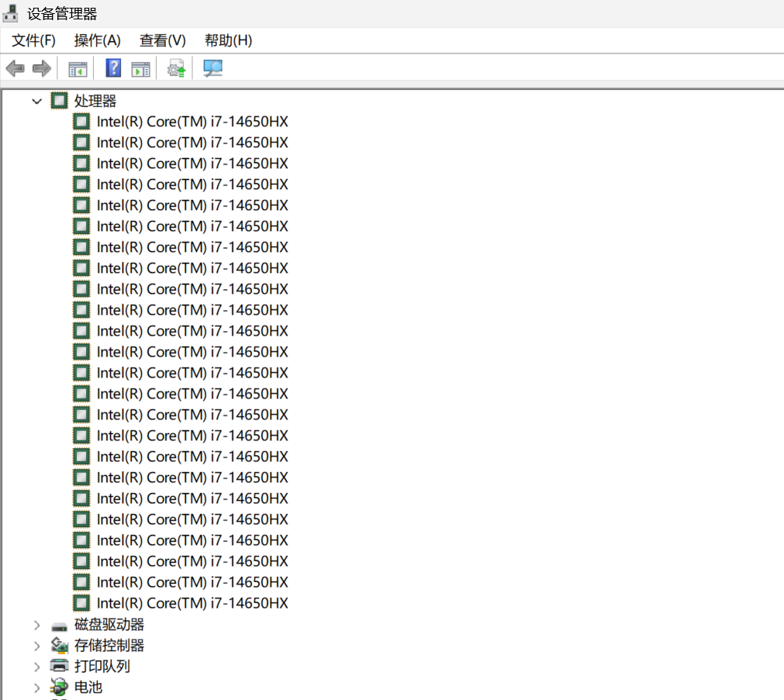Image resolution: width=784 pixels, height=700 pixels.
Task: Collapse the 处理器 category
Action: (x=36, y=102)
